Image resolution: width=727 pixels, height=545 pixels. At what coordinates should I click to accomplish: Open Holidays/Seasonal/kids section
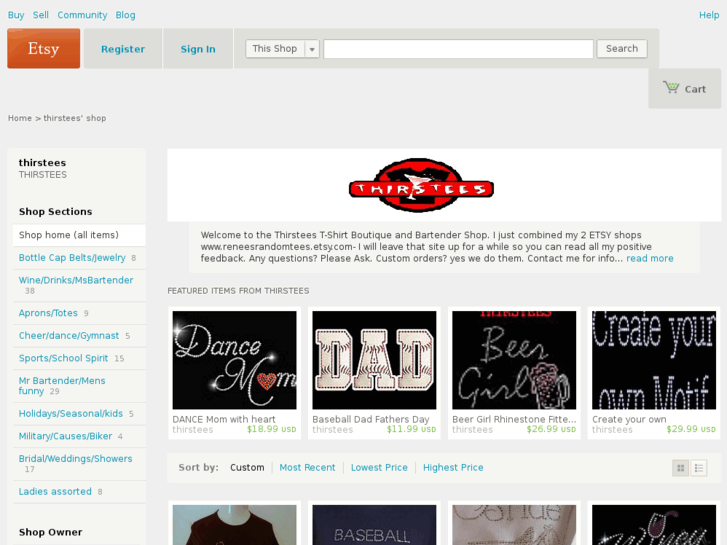[70, 413]
